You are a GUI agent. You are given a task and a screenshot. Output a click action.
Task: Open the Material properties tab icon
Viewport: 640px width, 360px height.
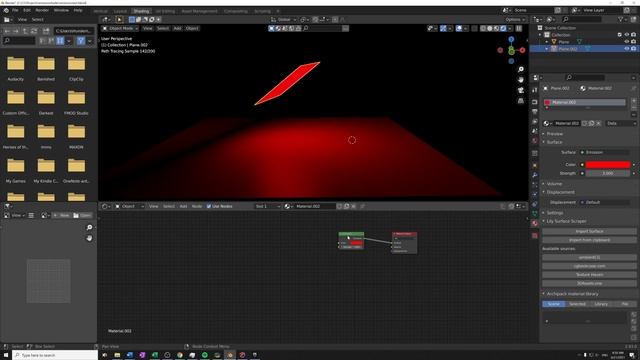[535, 223]
